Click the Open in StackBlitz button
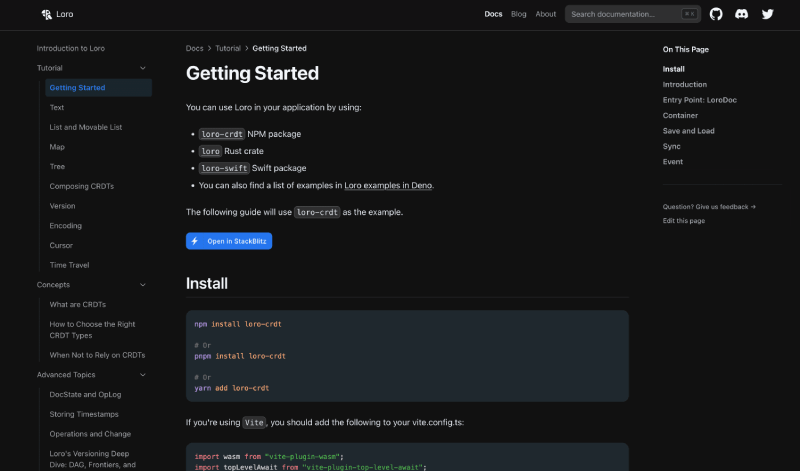 pyautogui.click(x=229, y=241)
